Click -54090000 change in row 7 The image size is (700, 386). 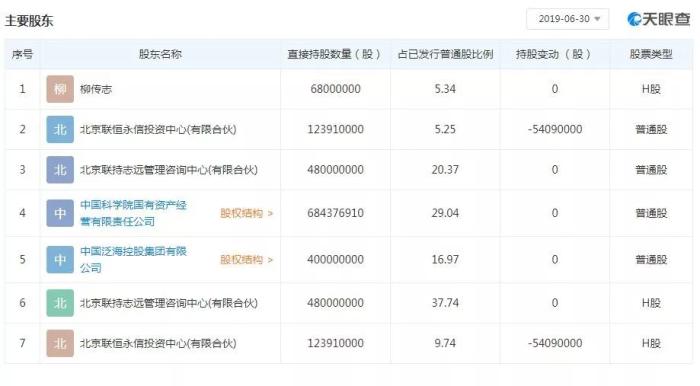(555, 344)
